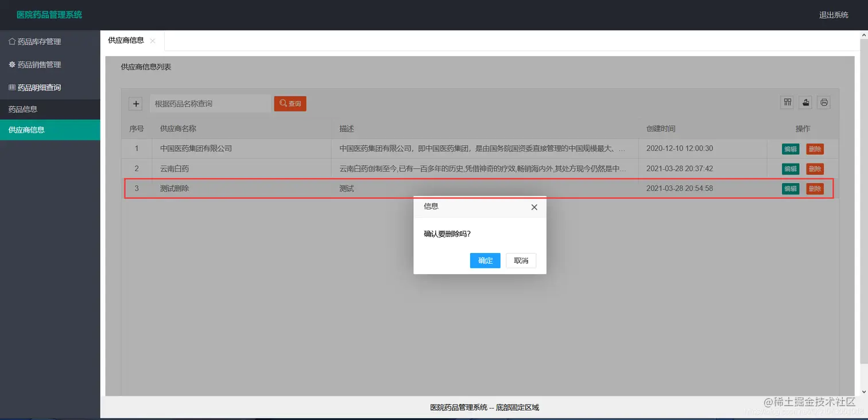Click 编辑 for 中国医药集团有限公司
The image size is (868, 420).
coord(790,149)
